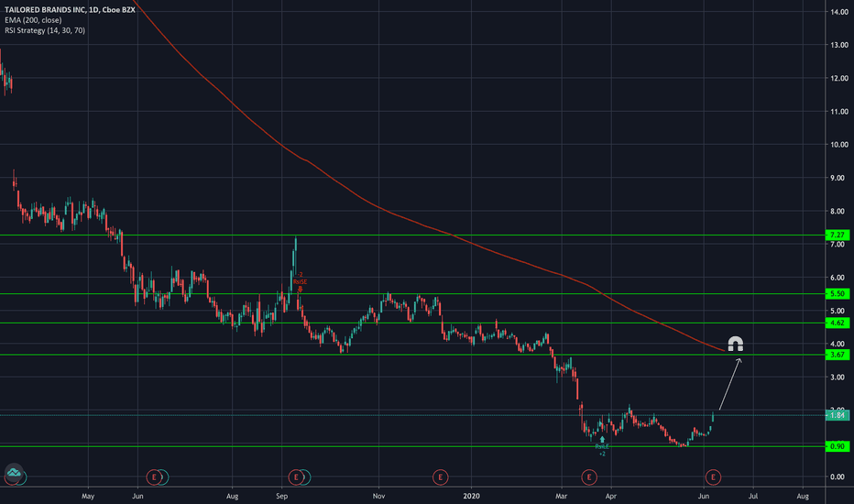Click the 14.00 value on price axis

pyautogui.click(x=838, y=11)
